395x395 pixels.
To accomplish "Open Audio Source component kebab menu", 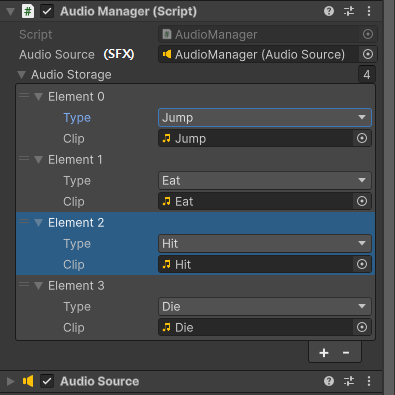I will pyautogui.click(x=369, y=381).
